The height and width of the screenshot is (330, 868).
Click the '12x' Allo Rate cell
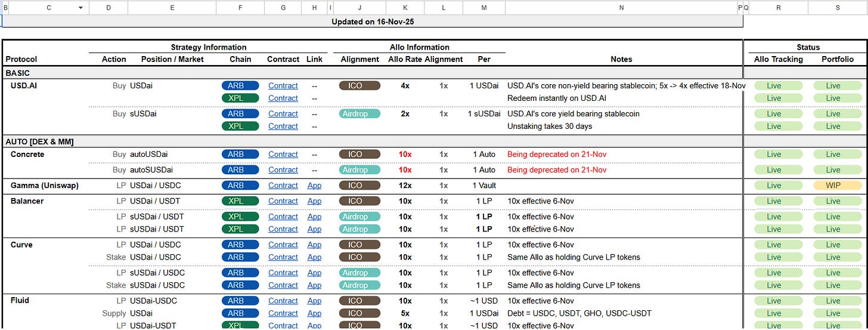[x=405, y=185]
